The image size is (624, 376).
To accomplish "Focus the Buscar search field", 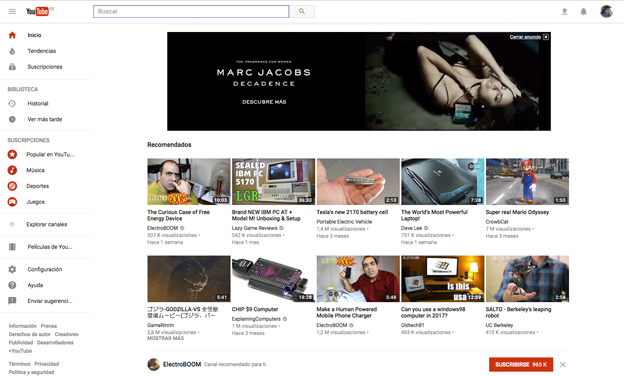I will [191, 12].
